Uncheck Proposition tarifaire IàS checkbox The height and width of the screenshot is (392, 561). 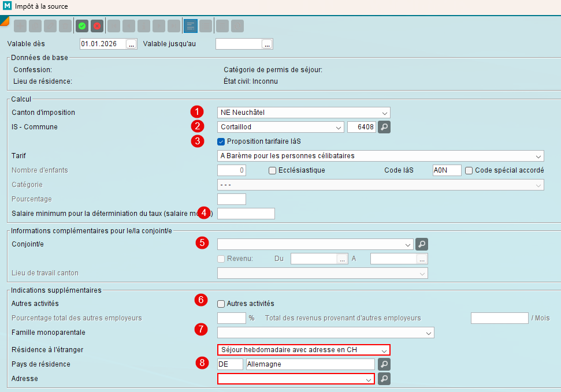point(221,141)
